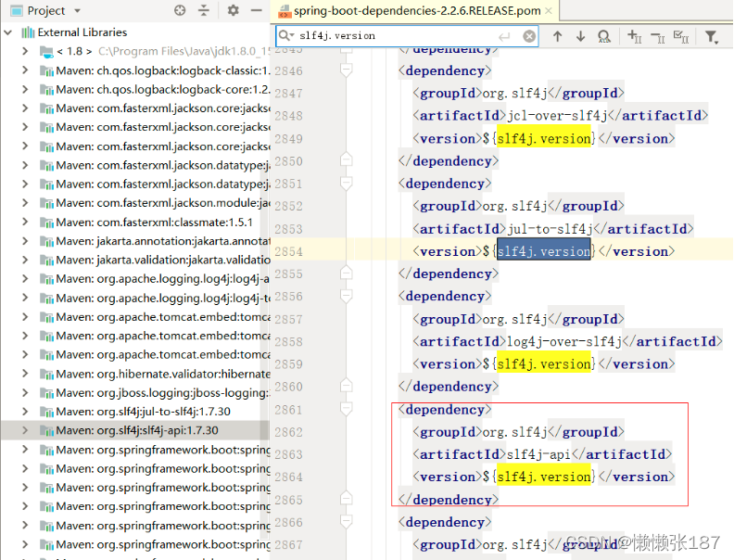Expand slf4j-api:1.7.30 library node
Image resolution: width=734 pixels, height=560 pixels.
pos(25,430)
